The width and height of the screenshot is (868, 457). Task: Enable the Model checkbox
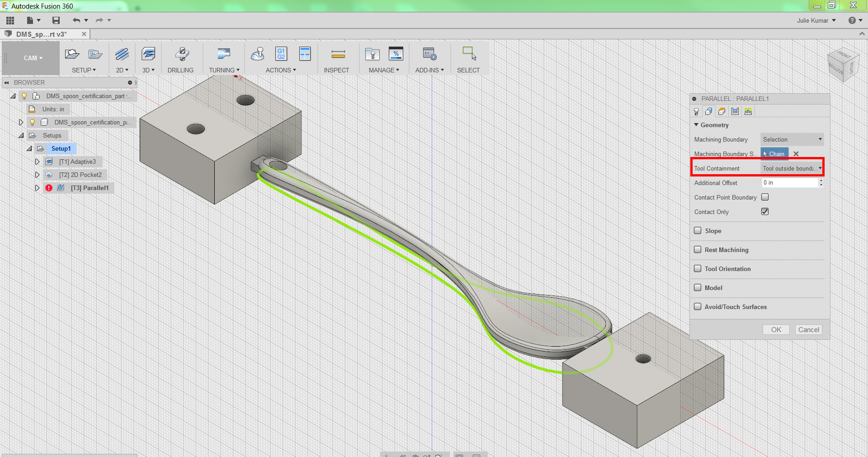click(698, 288)
